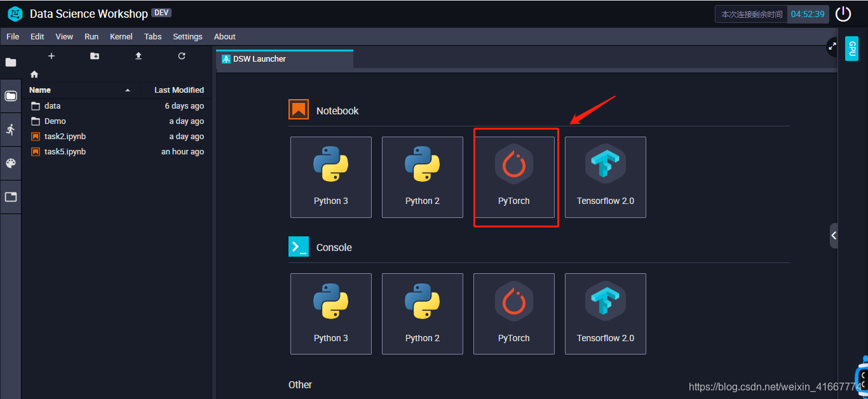Launch a Python 3 console
The width and height of the screenshot is (868, 399).
(x=331, y=314)
